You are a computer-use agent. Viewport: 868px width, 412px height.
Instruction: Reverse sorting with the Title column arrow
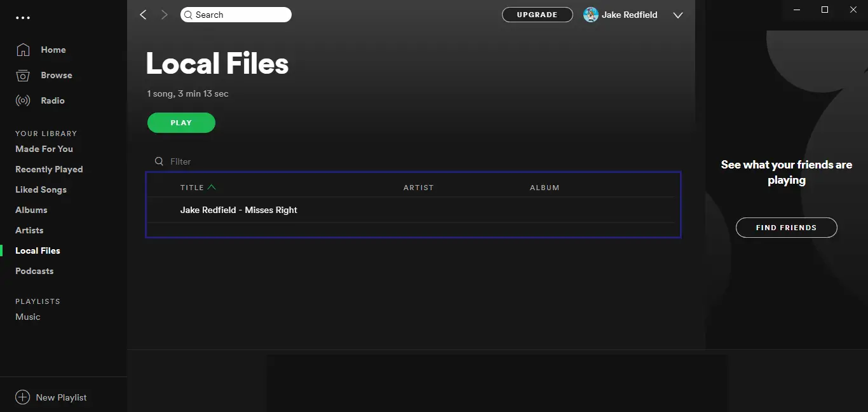pos(212,187)
